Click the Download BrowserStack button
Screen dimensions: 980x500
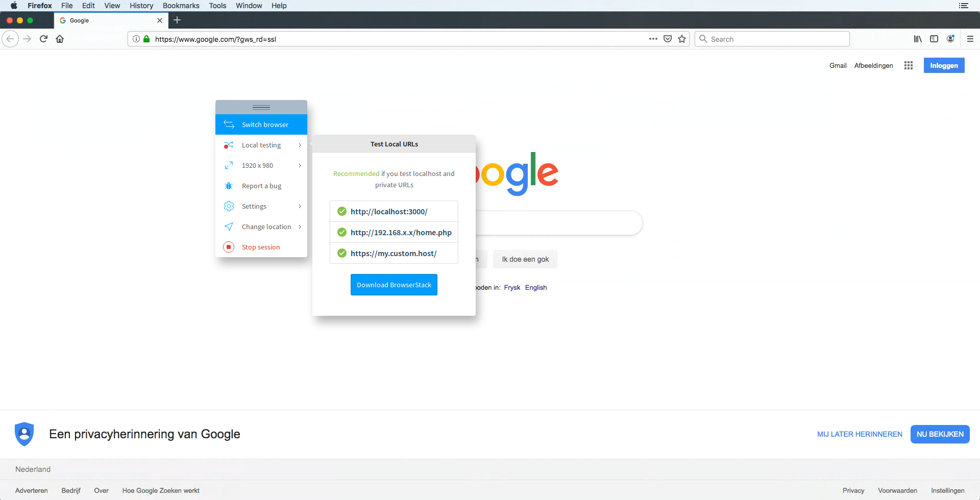point(394,285)
